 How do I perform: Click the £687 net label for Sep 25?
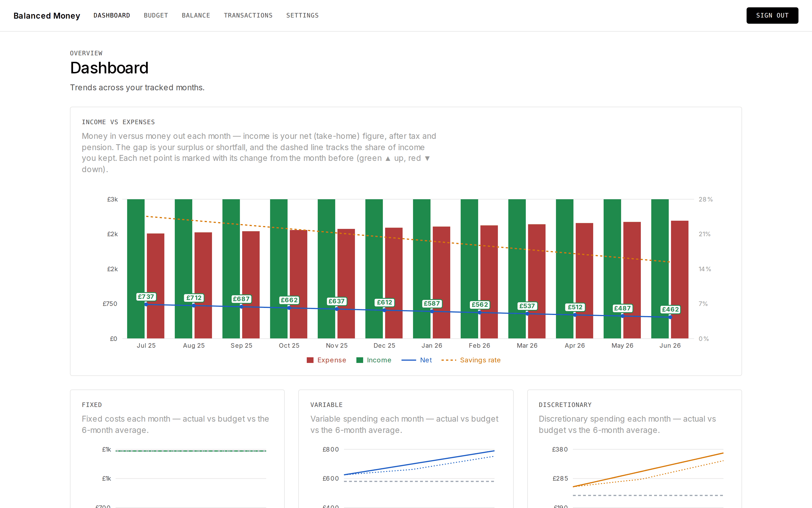pyautogui.click(x=241, y=299)
